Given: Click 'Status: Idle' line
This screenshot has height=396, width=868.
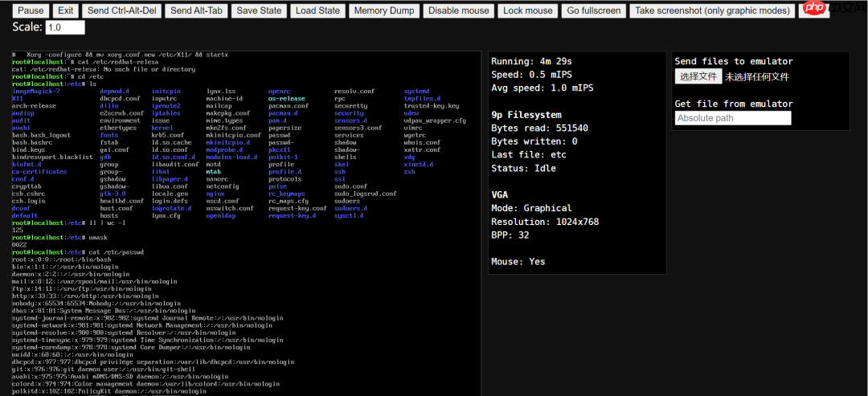Looking at the screenshot, I should pos(524,168).
